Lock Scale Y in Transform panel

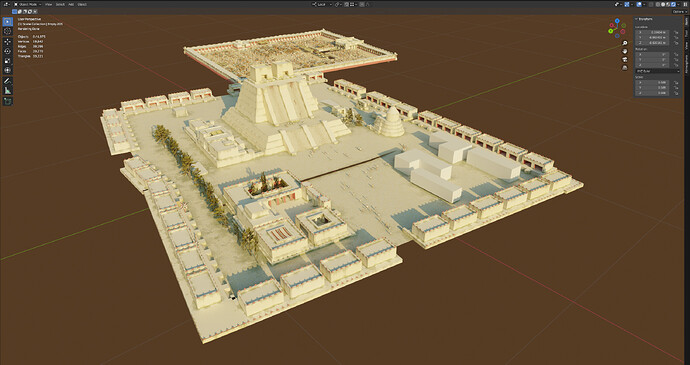point(676,88)
